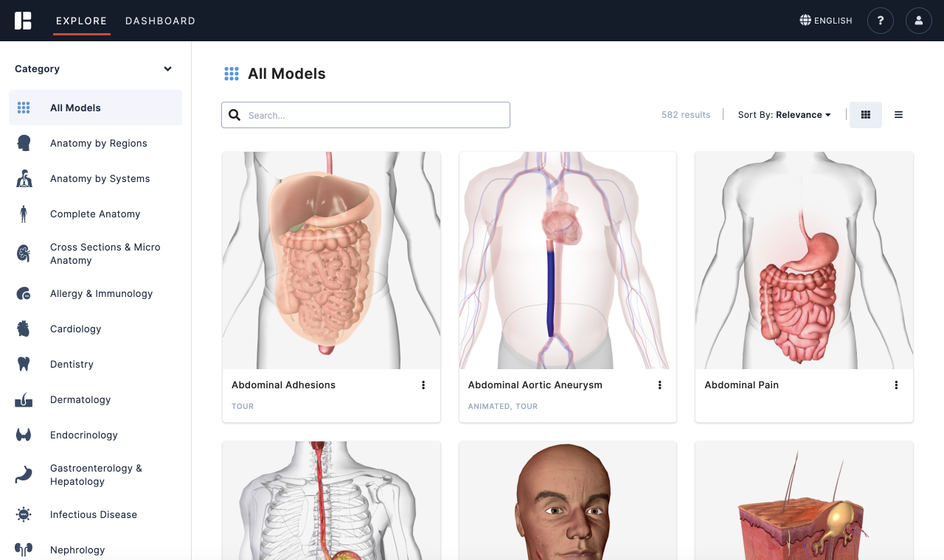Open Abdominal Pain thumbnail image
Viewport: 944px width, 560px height.
[804, 260]
